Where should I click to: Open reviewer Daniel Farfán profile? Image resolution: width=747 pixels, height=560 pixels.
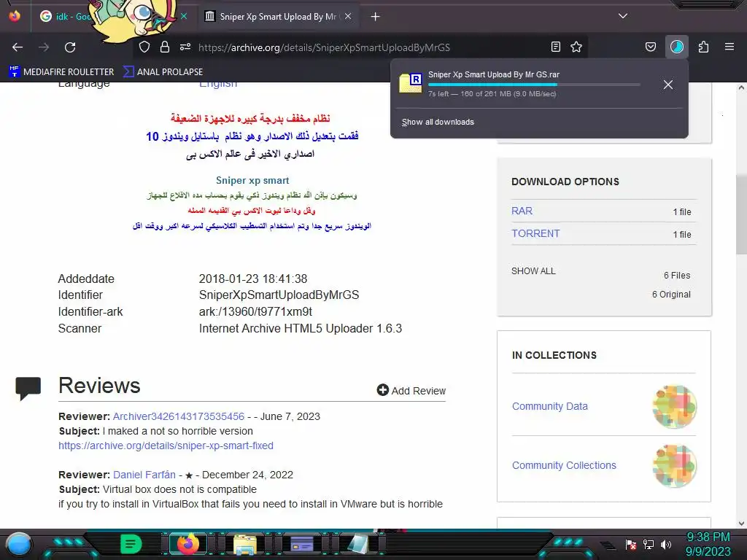click(x=144, y=475)
